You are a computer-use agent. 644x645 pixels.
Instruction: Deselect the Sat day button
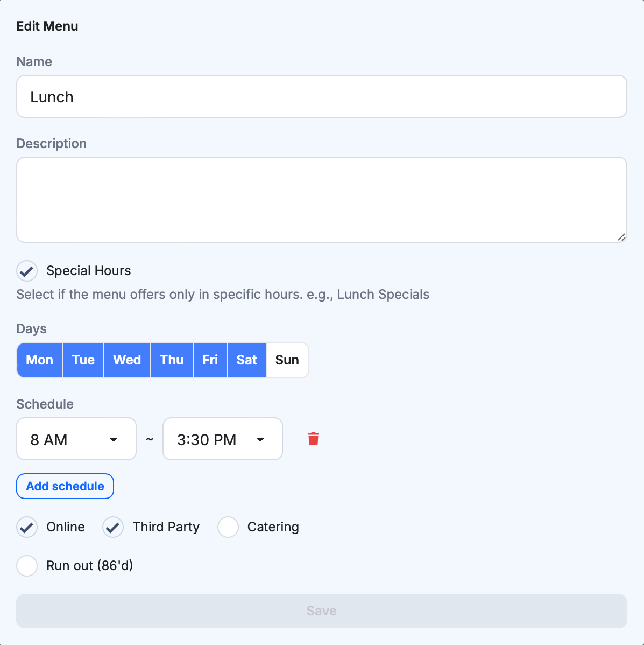tap(246, 360)
